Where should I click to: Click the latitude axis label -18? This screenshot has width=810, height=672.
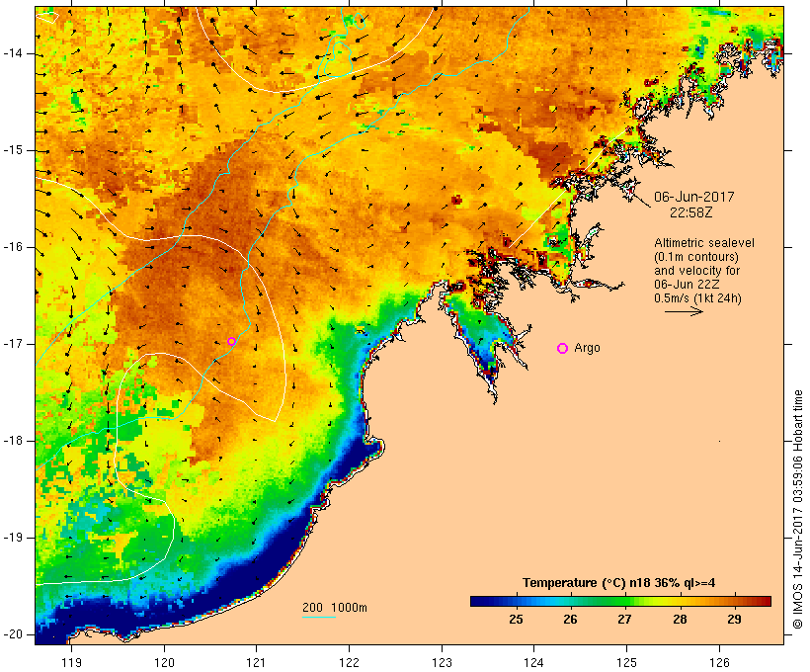coord(13,441)
